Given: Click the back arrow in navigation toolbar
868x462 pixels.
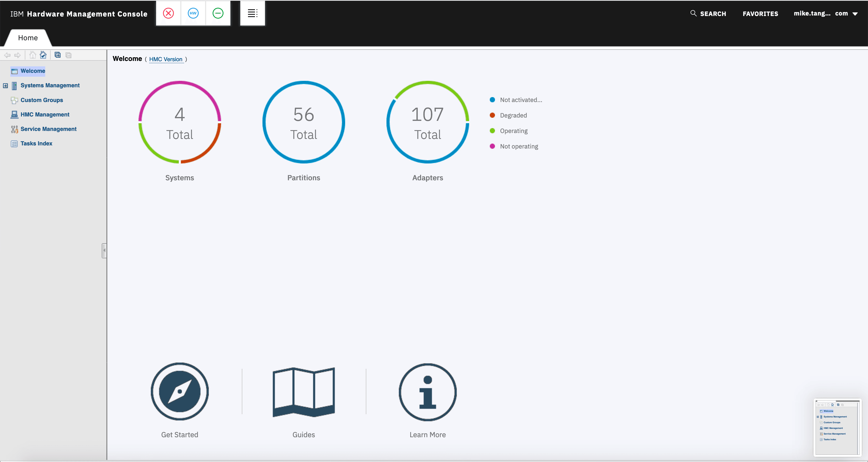Looking at the screenshot, I should click(7, 55).
